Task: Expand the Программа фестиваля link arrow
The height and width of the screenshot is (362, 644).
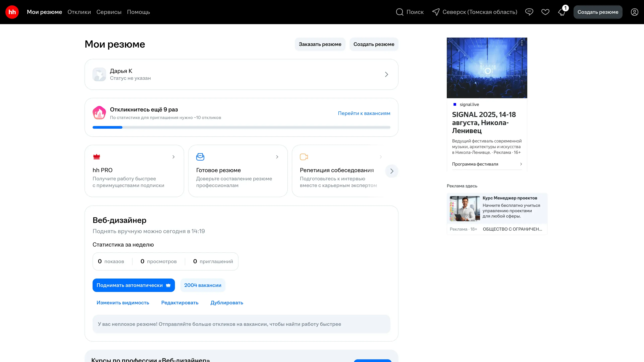Action: (521, 164)
